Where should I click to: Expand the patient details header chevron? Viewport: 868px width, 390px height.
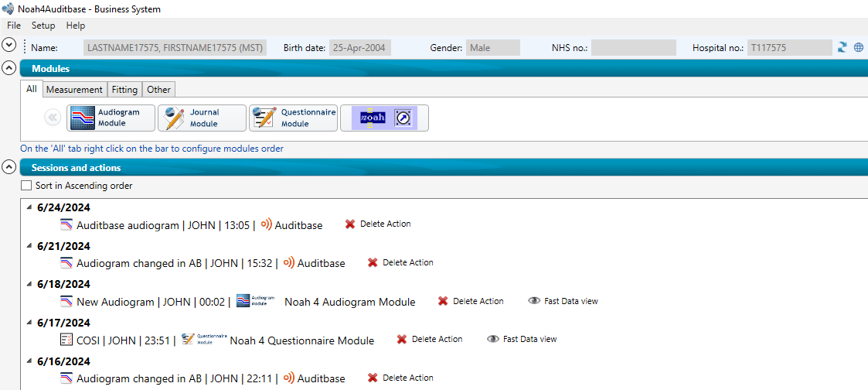tap(9, 44)
